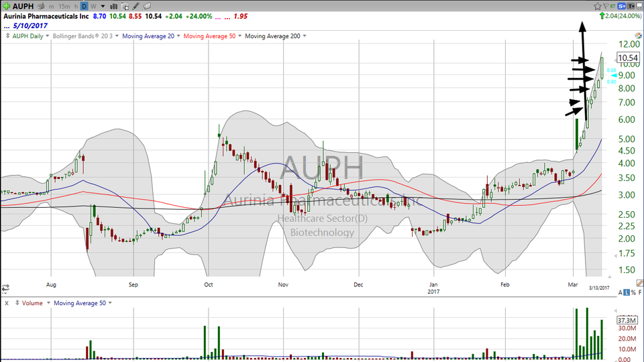Image resolution: width=644 pixels, height=362 pixels.
Task: Open the symbol news icon next to AUPH
Action: [41, 6]
